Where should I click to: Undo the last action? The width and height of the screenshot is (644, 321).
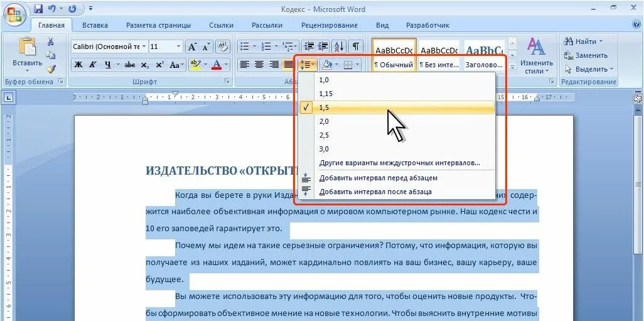tap(51, 9)
